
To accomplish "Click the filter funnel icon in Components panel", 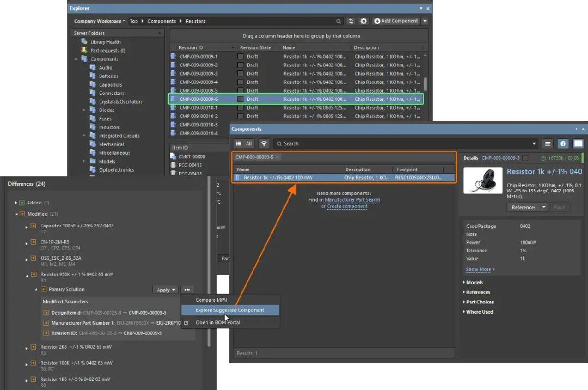I will click(264, 144).
